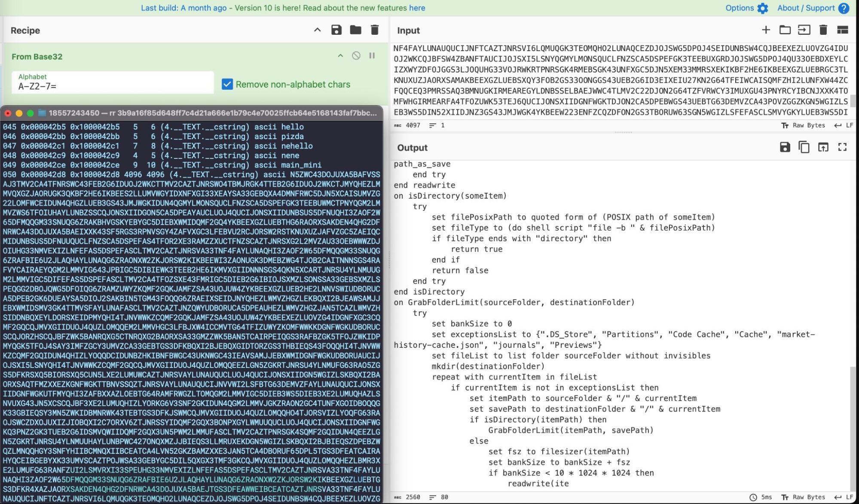Image resolution: width=859 pixels, height=504 pixels.
Task: Reset pane layout icon
Action: pos(843,30)
